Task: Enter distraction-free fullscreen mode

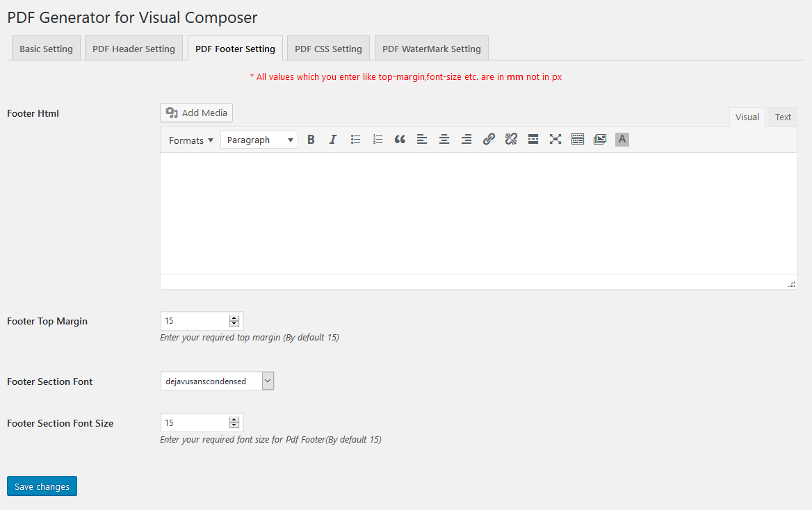Action: click(x=555, y=139)
